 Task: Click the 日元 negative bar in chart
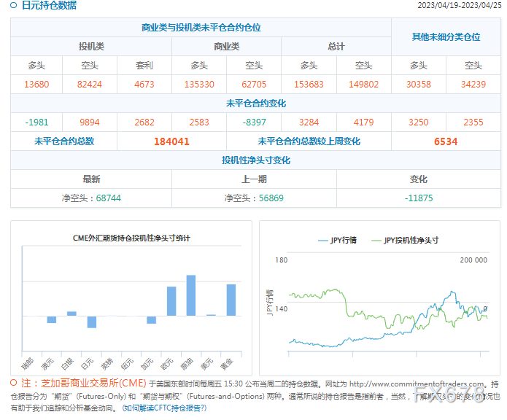pyautogui.click(x=92, y=322)
